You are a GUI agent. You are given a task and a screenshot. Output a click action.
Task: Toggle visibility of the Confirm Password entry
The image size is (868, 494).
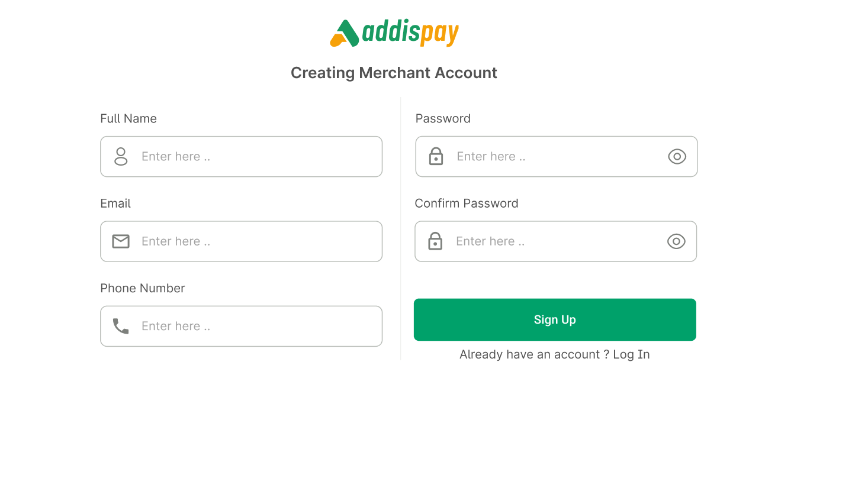676,241
